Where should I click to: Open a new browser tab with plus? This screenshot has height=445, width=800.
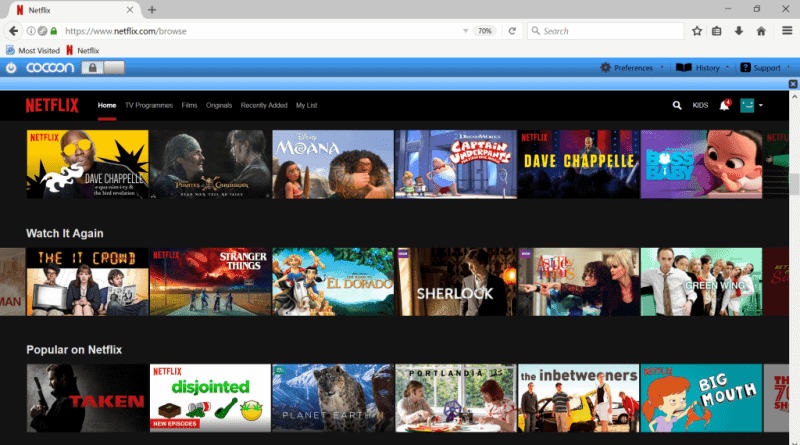point(152,10)
